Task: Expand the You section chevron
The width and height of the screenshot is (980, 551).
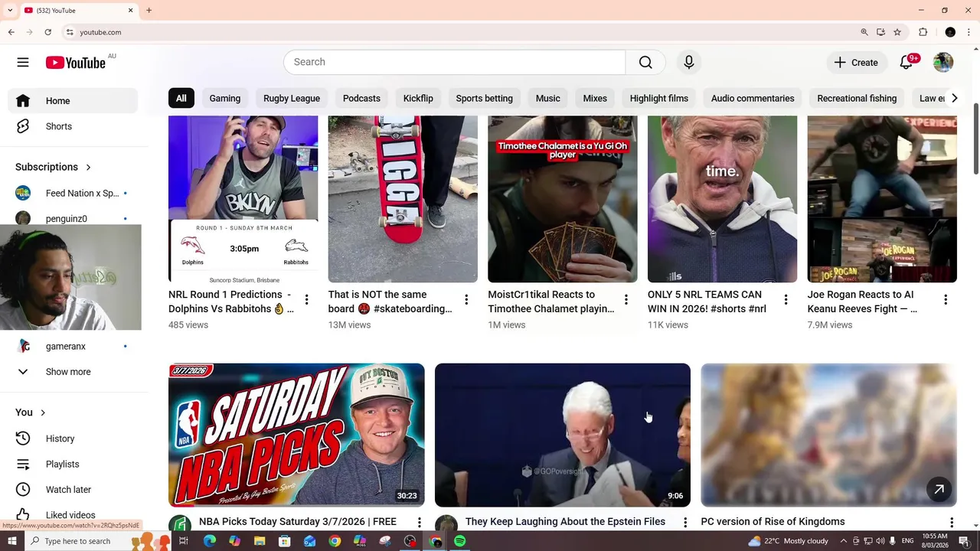Action: click(43, 412)
